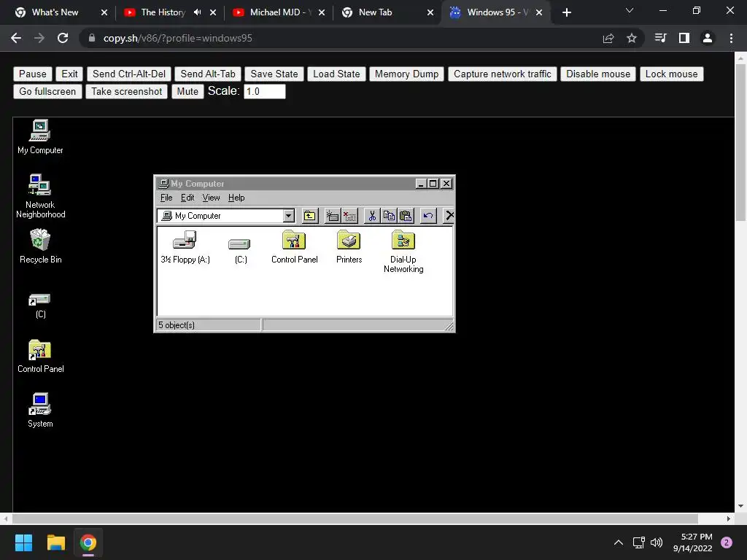This screenshot has height=560, width=747.
Task: Select Control Panel shortcut on the desktop
Action: pyautogui.click(x=41, y=356)
